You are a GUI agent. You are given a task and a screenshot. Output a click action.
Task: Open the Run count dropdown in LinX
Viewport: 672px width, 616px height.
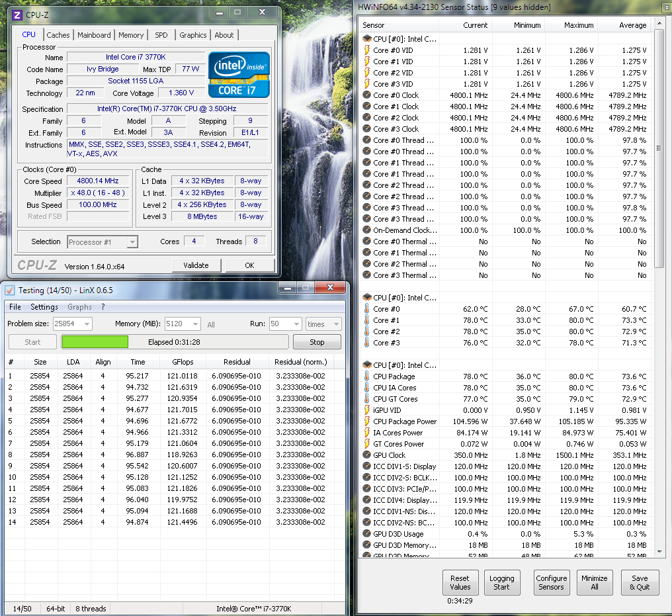tap(296, 324)
